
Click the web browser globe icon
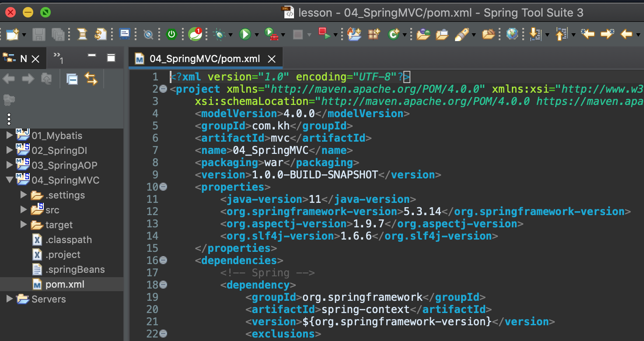click(x=512, y=34)
